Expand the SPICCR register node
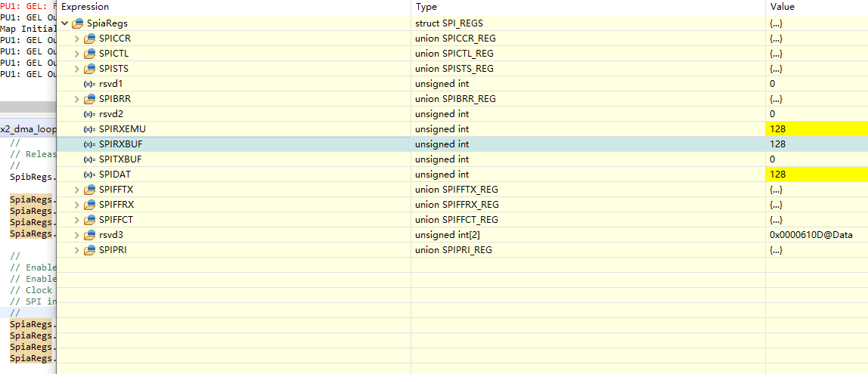 click(77, 39)
